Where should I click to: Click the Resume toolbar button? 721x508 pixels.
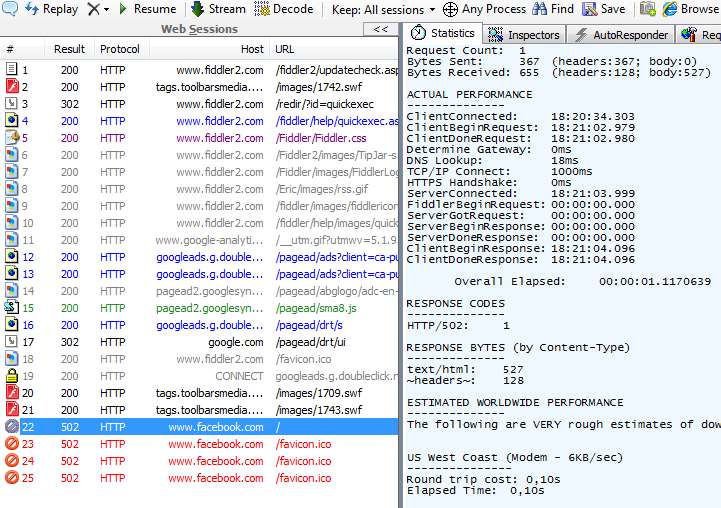click(x=147, y=9)
